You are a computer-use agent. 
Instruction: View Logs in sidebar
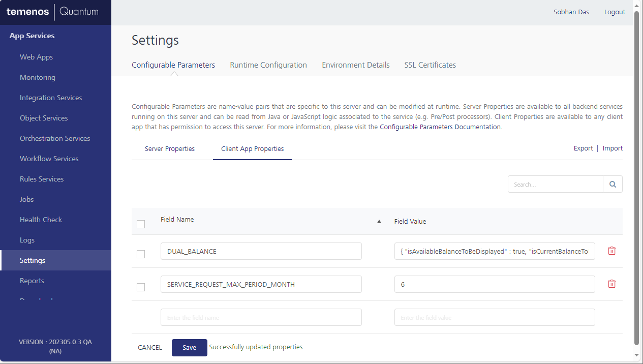tap(27, 240)
